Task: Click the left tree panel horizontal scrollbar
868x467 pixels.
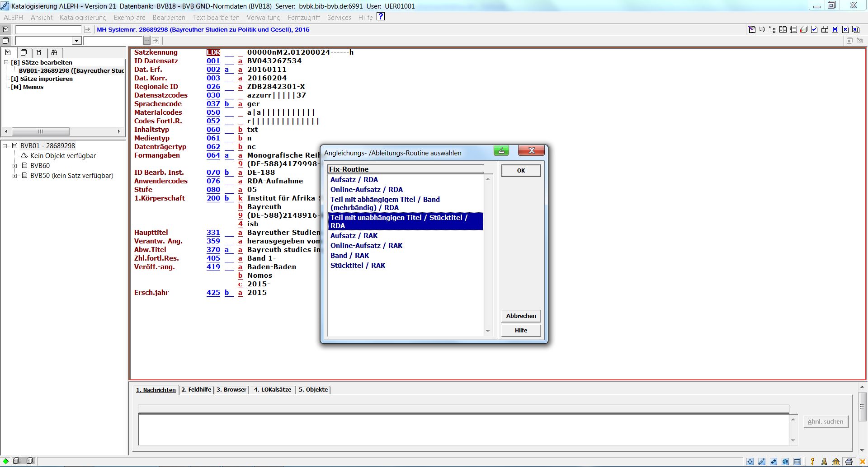Action: (62, 131)
